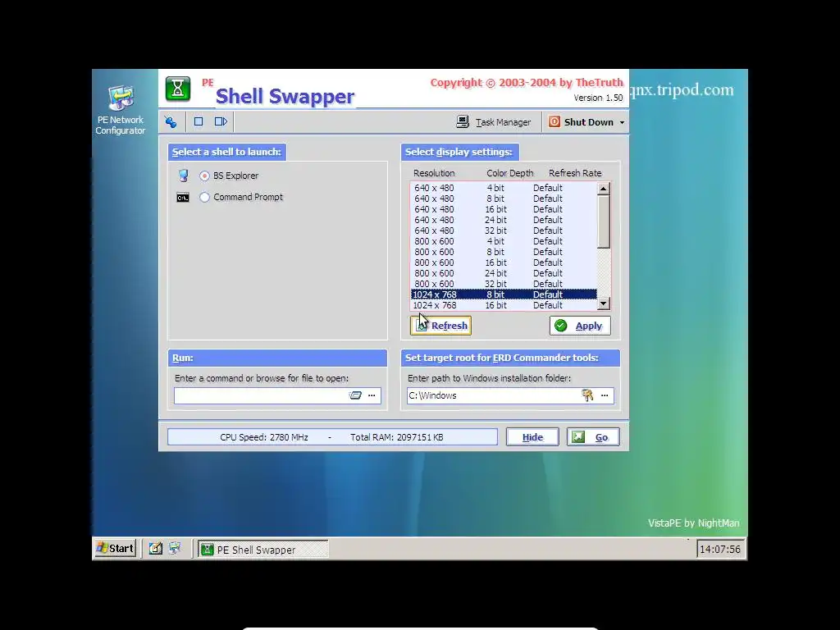Image resolution: width=840 pixels, height=630 pixels.
Task: Click the Run field browse ellipsis button
Action: (x=372, y=395)
